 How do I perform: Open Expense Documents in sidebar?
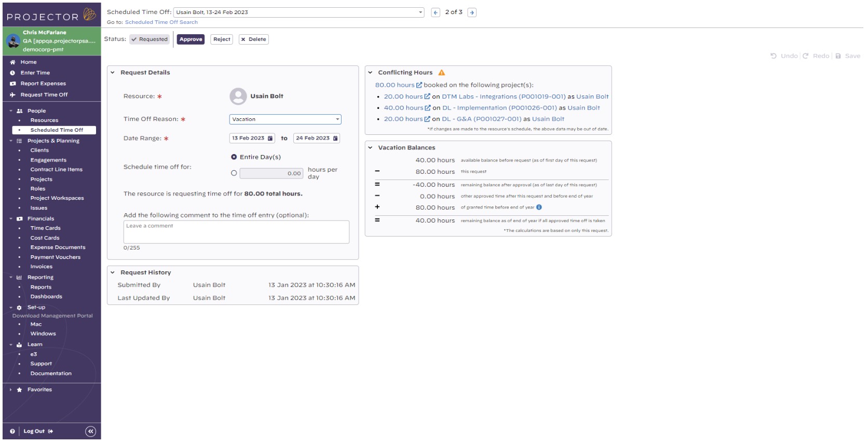pyautogui.click(x=58, y=248)
